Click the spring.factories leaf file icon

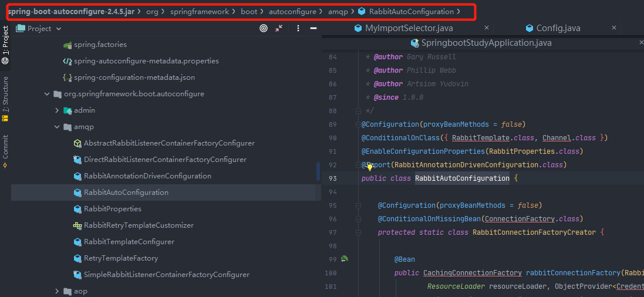pos(68,45)
